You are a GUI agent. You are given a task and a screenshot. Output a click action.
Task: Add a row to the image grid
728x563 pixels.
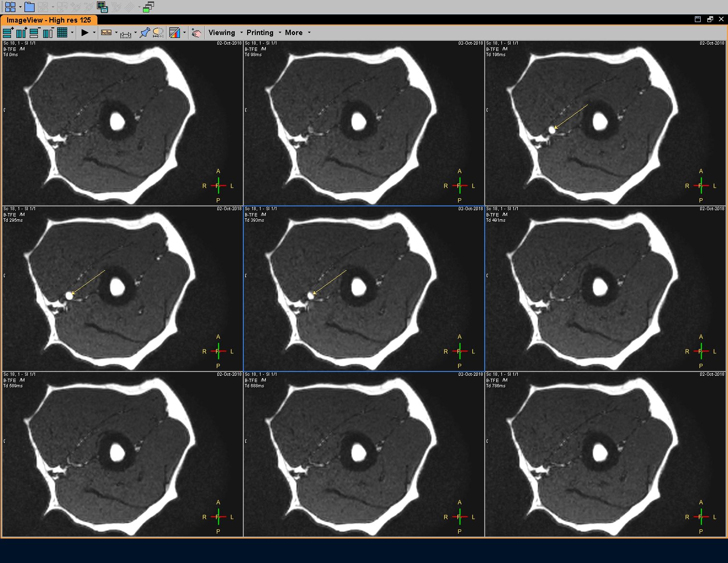[8, 33]
